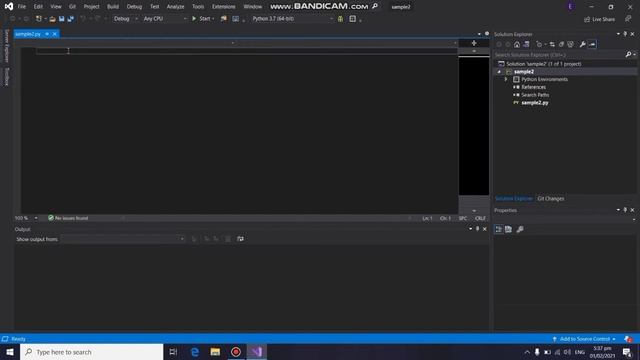Open the Git menu

click(72, 7)
